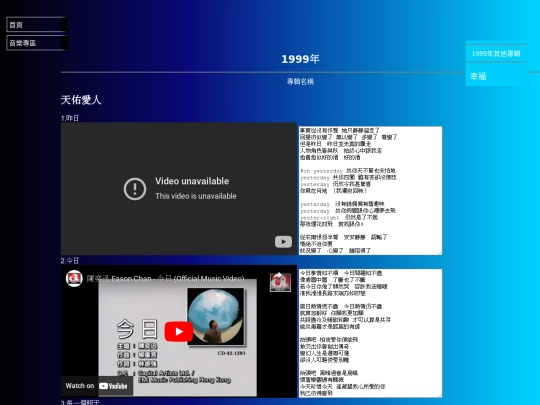Open the 幸福 album link
Screen dimensions: 540x405
pos(478,76)
